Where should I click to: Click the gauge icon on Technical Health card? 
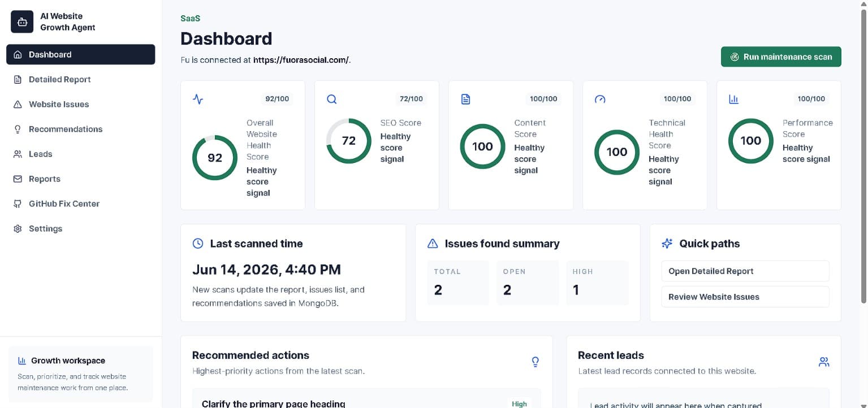coord(600,99)
